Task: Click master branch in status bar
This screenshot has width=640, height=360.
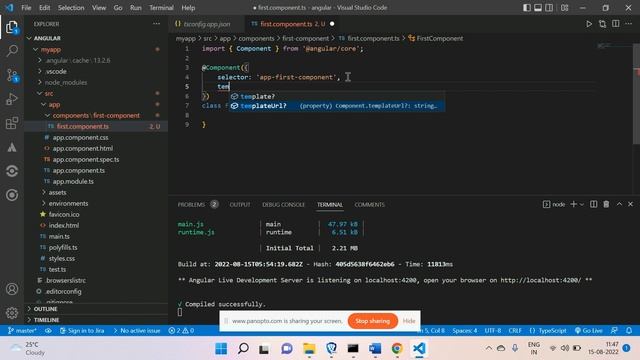Action: pyautogui.click(x=22, y=331)
